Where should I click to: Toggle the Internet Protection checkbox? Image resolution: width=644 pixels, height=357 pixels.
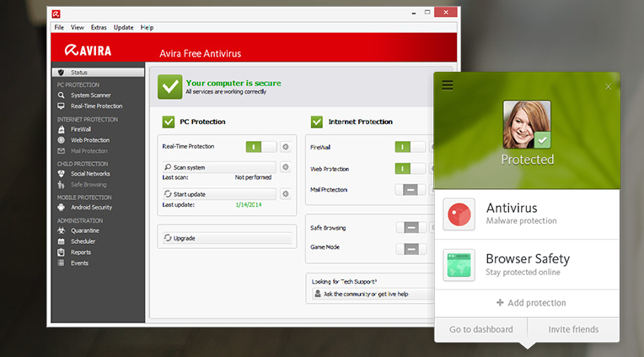tap(317, 122)
